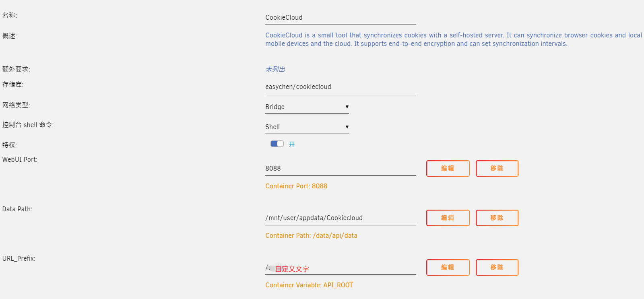This screenshot has width=644, height=299.
Task: Click the 编辑 button for WebUI Port
Action: [x=448, y=168]
